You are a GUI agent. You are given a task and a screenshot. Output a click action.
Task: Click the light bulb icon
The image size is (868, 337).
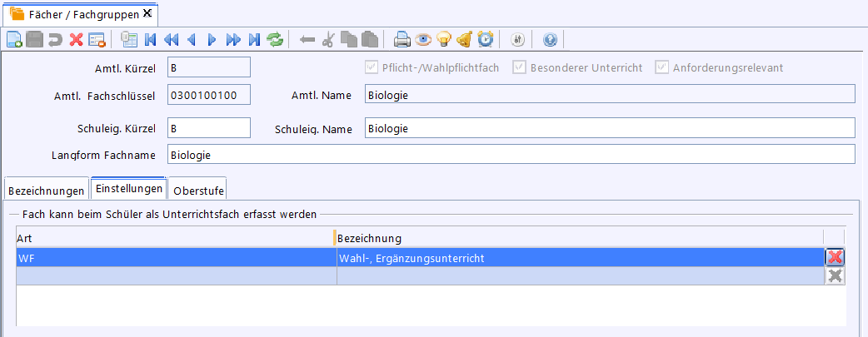point(443,39)
